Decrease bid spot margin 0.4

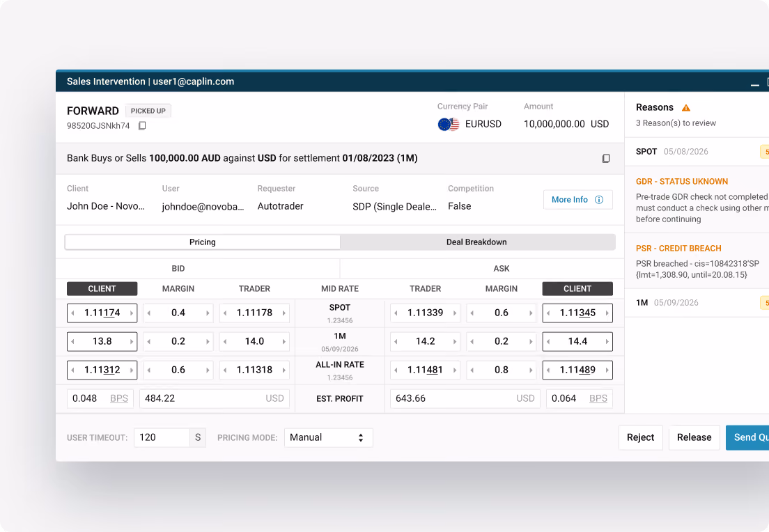149,313
